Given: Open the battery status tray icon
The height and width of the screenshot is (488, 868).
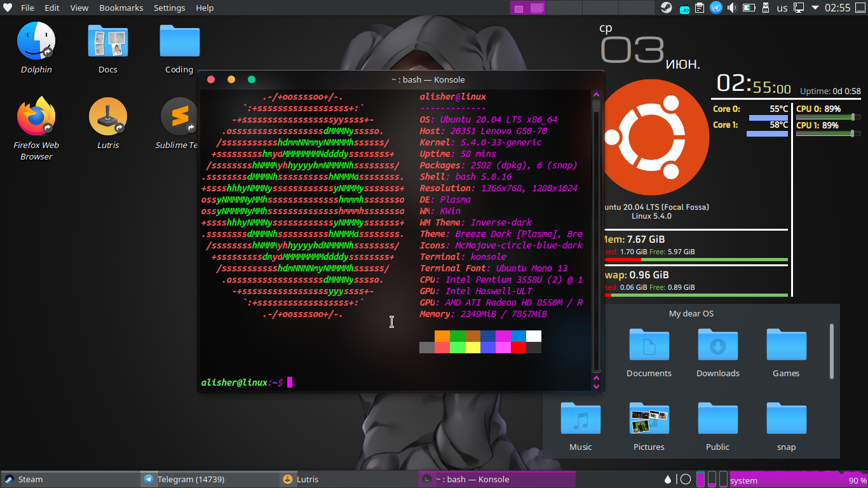Looking at the screenshot, I should coord(749,8).
